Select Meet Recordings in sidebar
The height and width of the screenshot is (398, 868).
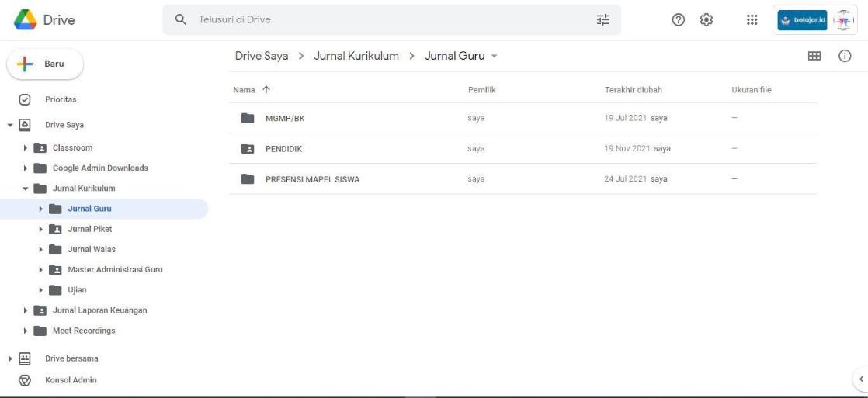click(x=83, y=331)
